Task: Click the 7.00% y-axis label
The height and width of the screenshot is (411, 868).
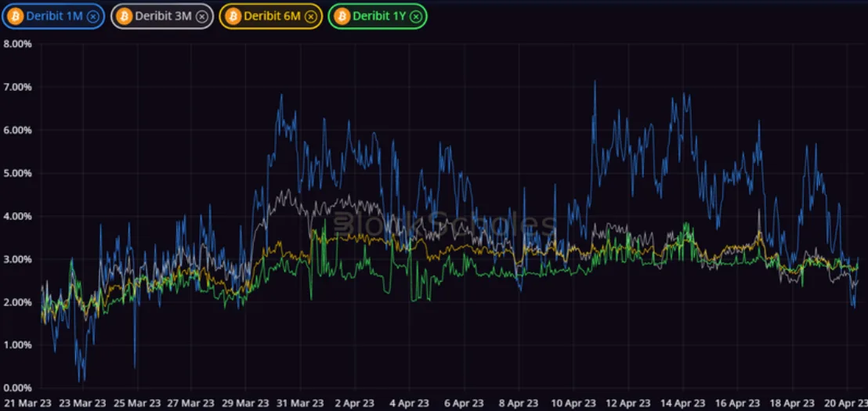Action: pos(17,87)
